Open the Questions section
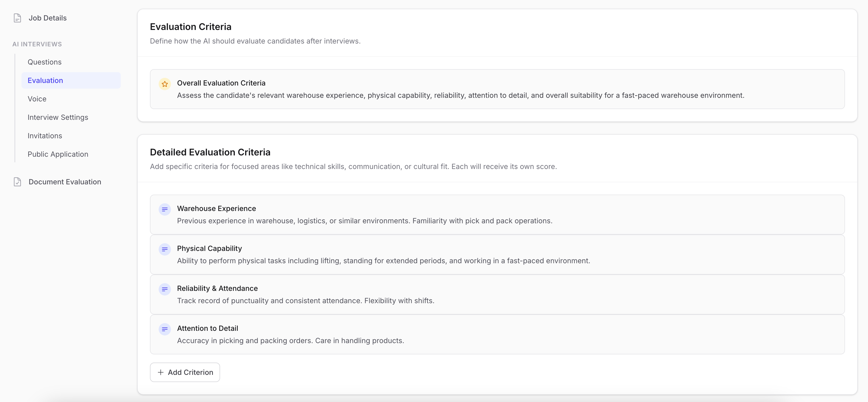The height and width of the screenshot is (402, 868). pos(45,62)
